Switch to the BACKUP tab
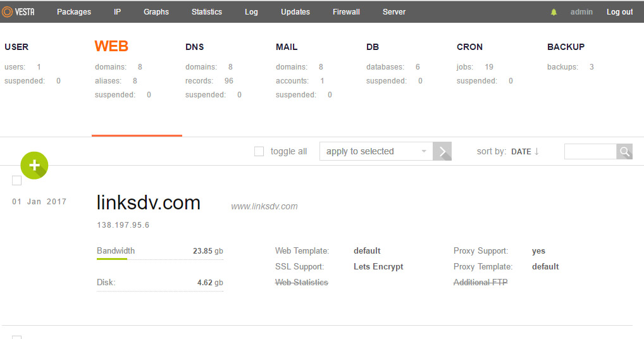 (x=566, y=47)
